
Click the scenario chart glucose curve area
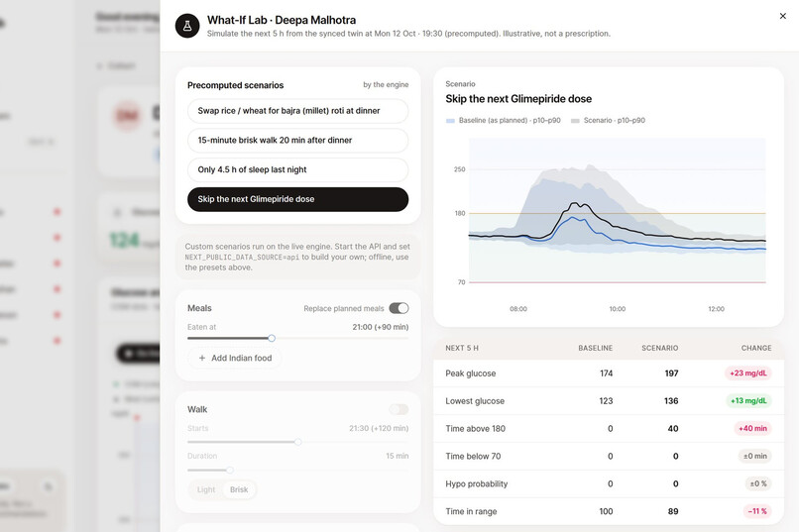617,210
